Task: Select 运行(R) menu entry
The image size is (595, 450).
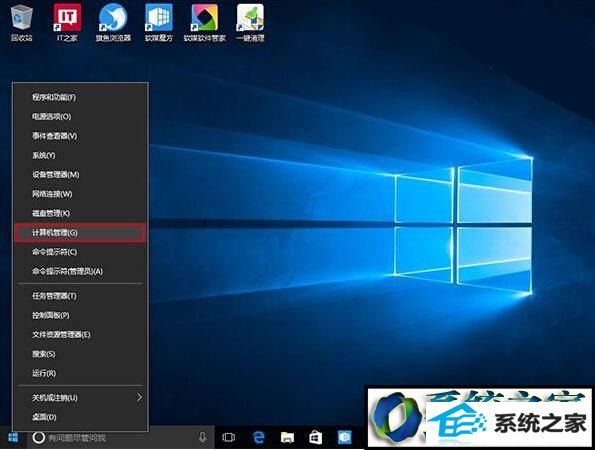Action: click(x=80, y=373)
